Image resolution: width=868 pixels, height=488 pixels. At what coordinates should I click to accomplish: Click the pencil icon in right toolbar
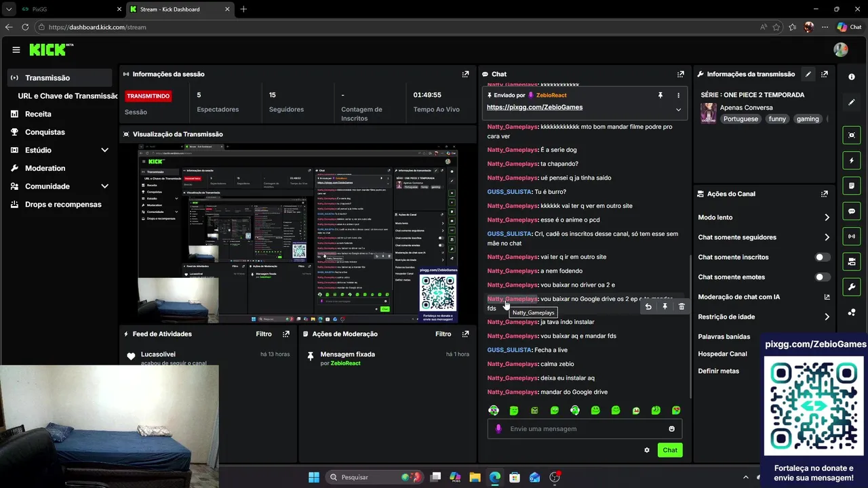[852, 102]
